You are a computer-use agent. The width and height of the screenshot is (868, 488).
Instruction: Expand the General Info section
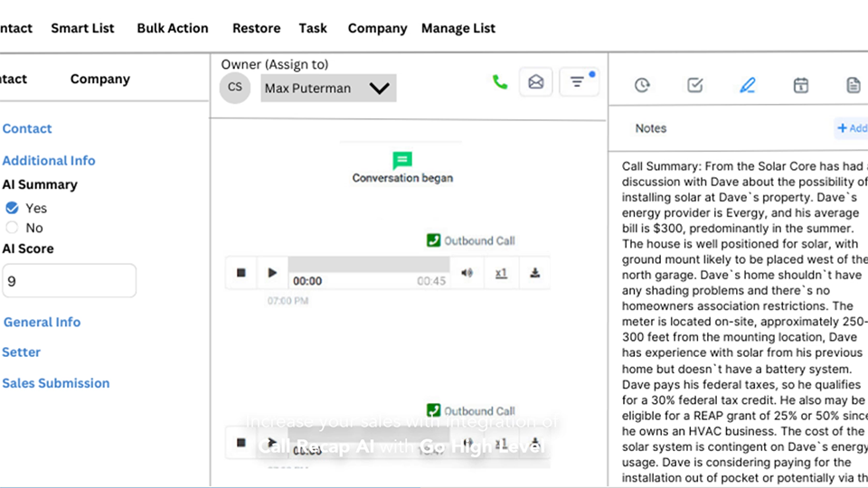(x=42, y=322)
